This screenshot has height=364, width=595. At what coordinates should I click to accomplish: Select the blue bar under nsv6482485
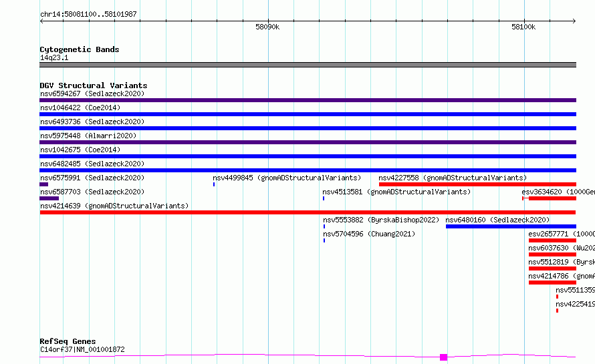[308, 170]
